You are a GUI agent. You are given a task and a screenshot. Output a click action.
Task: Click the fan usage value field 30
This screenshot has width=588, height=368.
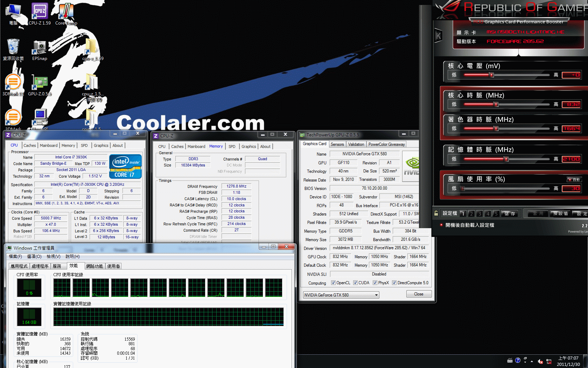click(571, 189)
